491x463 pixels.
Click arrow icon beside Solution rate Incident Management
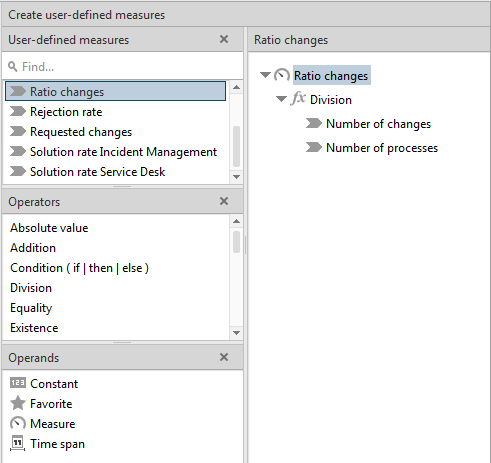[18, 151]
